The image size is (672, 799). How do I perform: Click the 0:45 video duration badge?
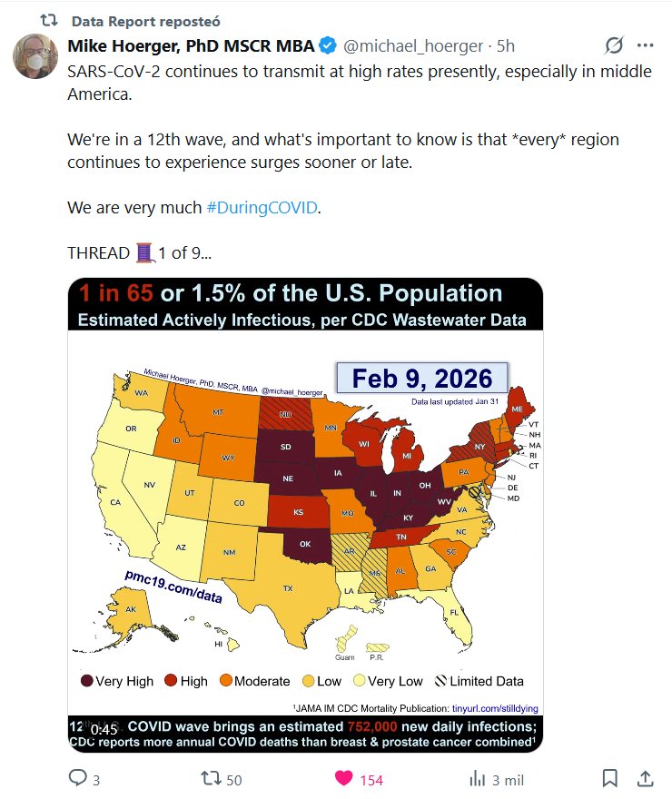[x=104, y=729]
